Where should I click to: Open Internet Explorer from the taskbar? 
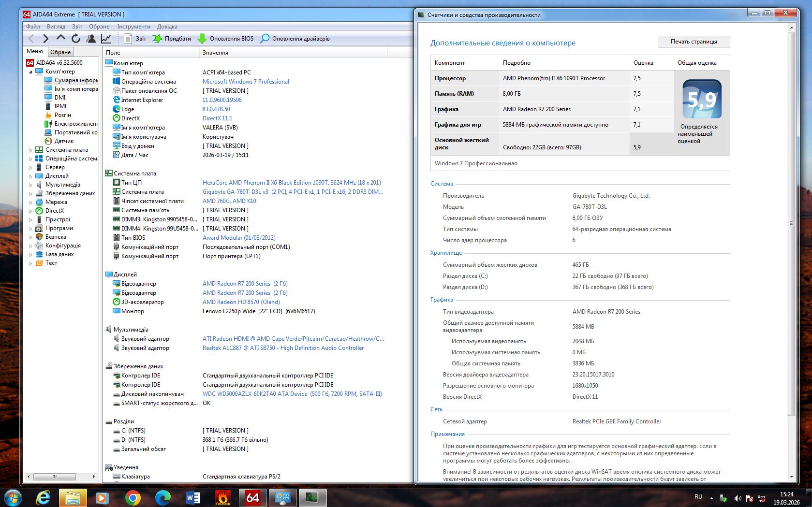[x=44, y=497]
